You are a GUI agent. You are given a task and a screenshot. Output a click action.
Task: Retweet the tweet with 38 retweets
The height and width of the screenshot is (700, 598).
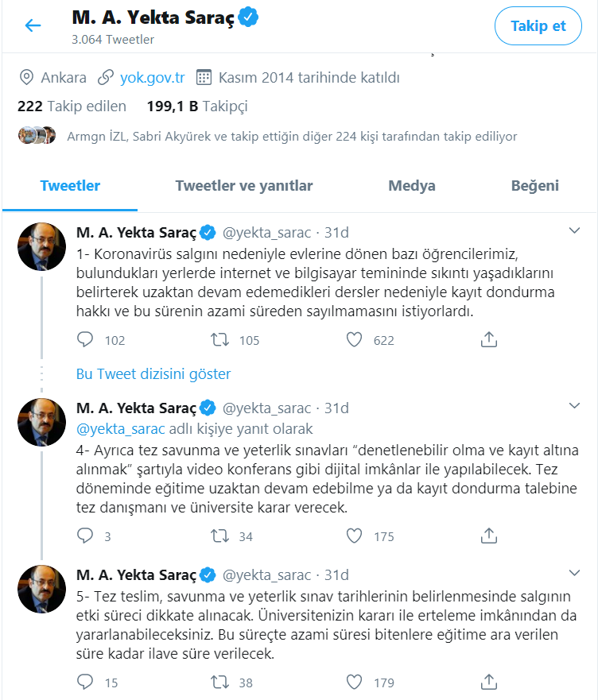tap(220, 682)
